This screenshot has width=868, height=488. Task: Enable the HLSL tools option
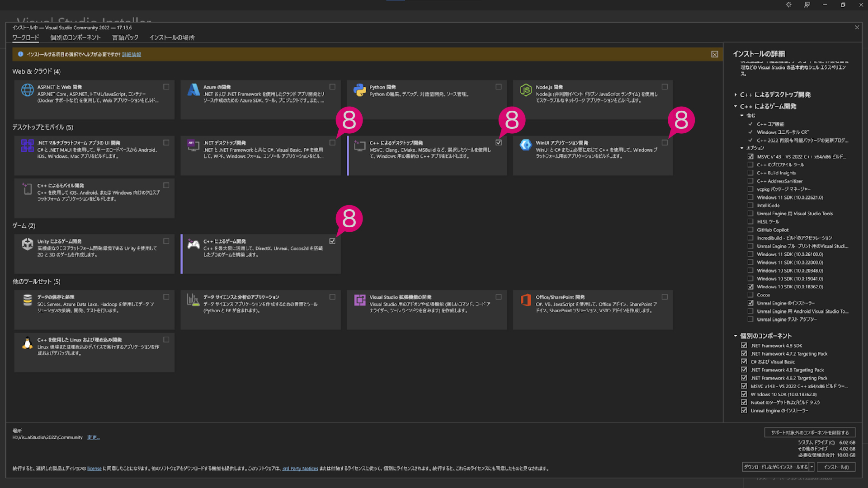[x=750, y=221]
